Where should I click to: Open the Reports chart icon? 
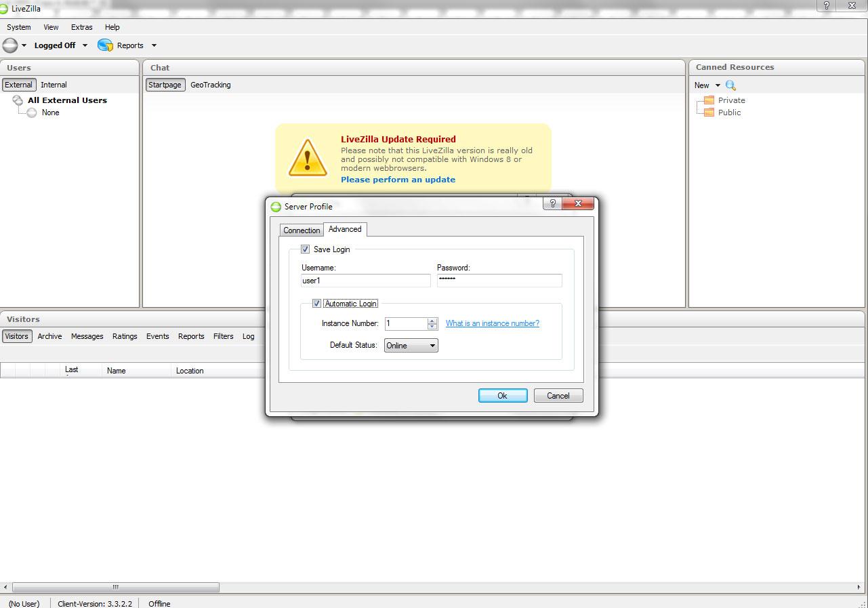105,45
